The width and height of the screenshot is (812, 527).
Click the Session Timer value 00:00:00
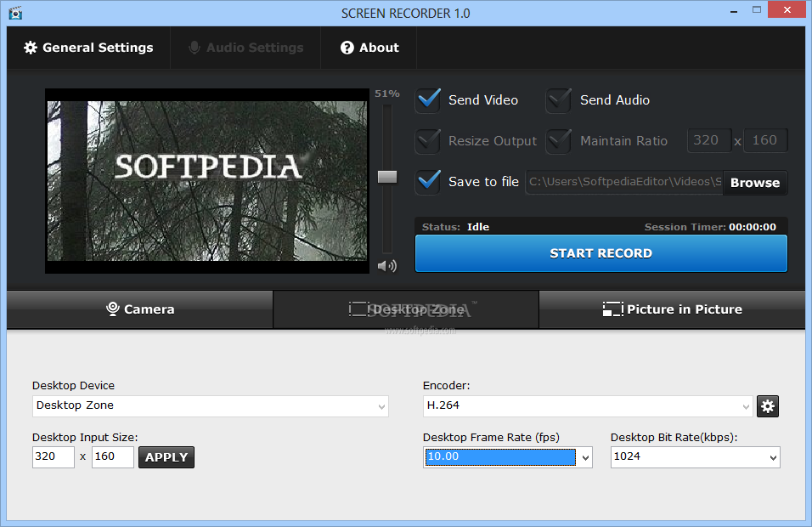pos(753,227)
